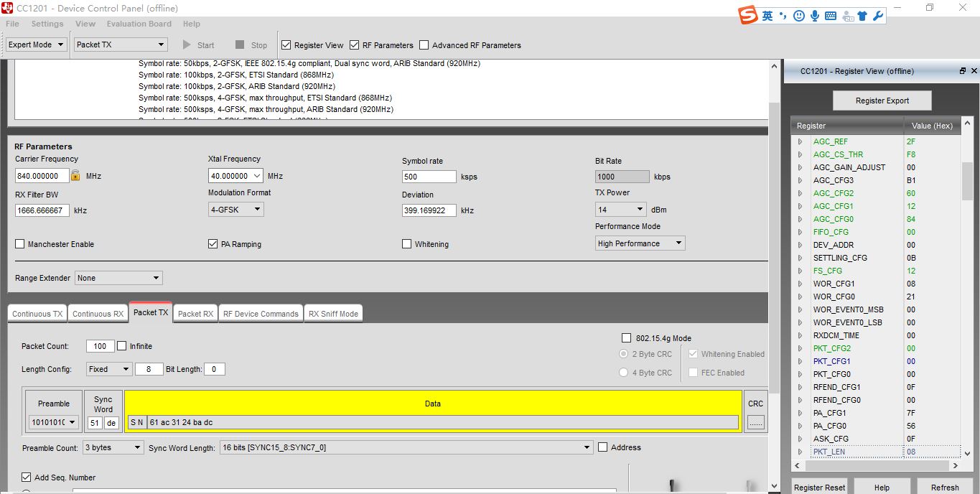Image resolution: width=980 pixels, height=494 pixels.
Task: Open the Sogou emoji smiley icon
Action: pyautogui.click(x=799, y=15)
